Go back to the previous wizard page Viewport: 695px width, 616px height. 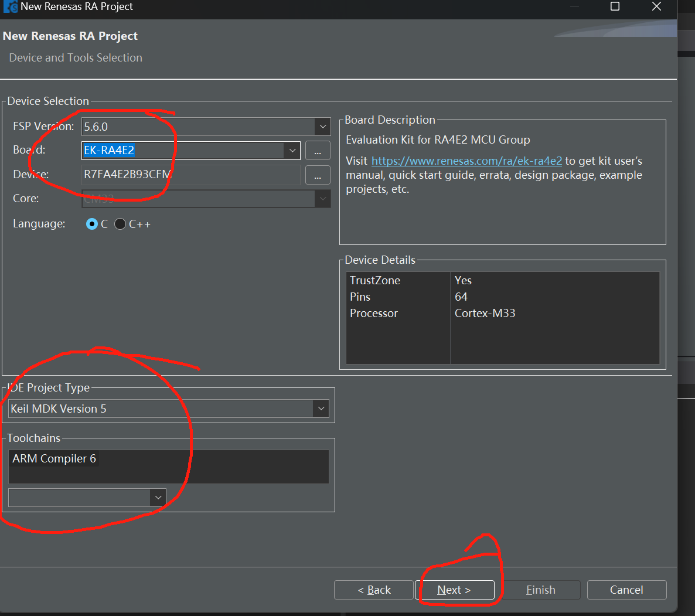(374, 590)
